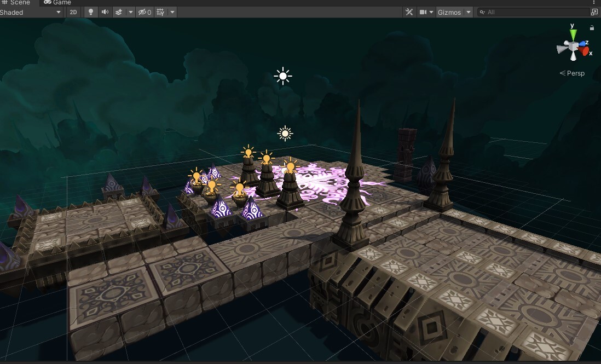Open the Gizmos dropdown arrow
The image size is (601, 364).
[468, 11]
